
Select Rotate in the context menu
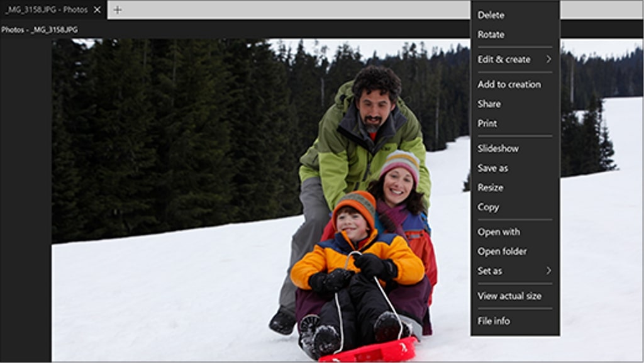coord(491,35)
